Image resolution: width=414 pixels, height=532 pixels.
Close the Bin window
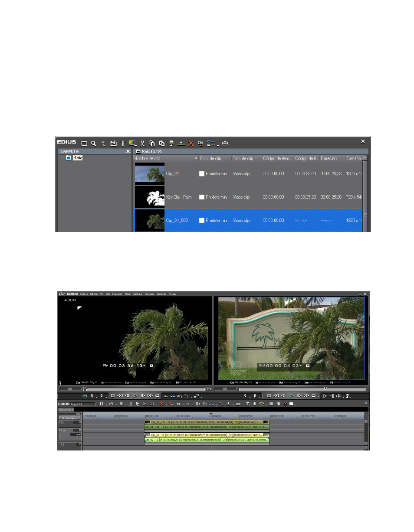(363, 141)
